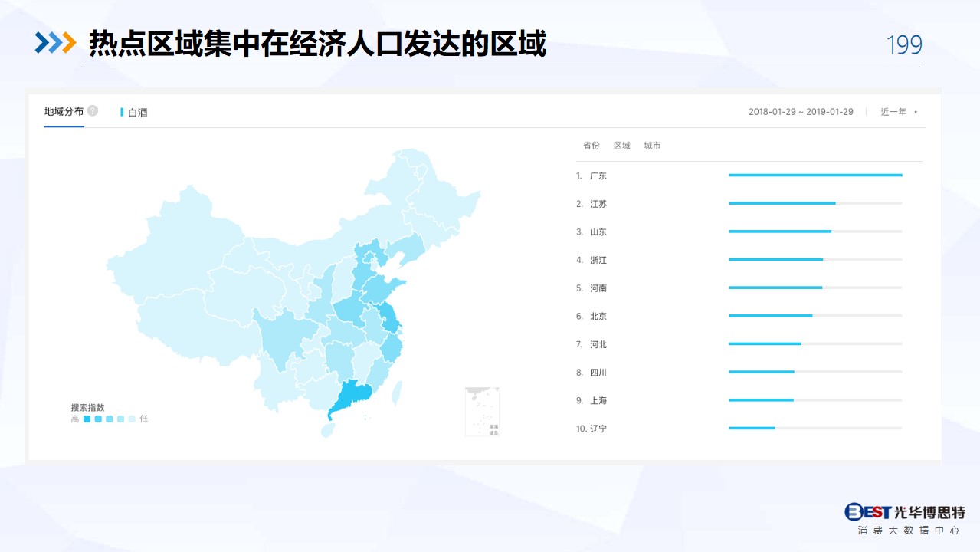
Task: Open the help icon beside 地域分布
Action: tap(93, 111)
